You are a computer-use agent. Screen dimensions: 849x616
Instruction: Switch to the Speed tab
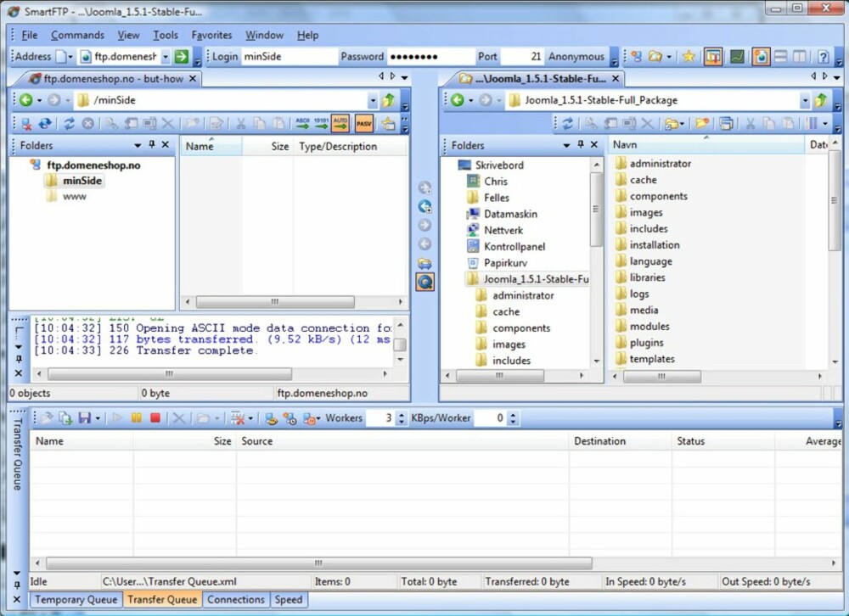click(289, 600)
